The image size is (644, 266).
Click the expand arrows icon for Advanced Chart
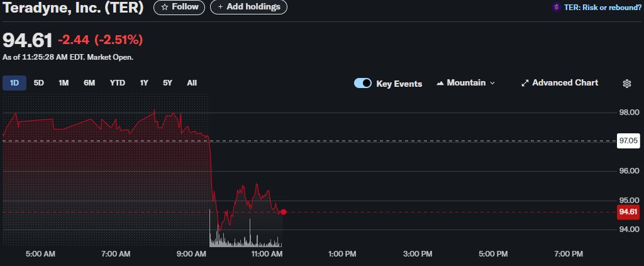525,83
